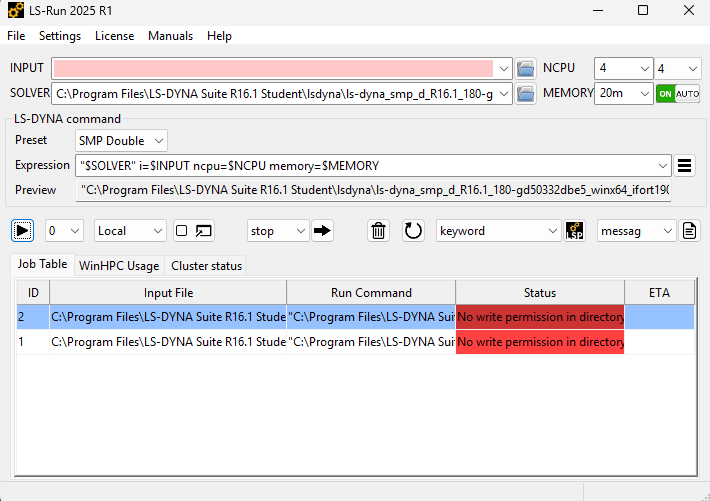Open the License menu
This screenshot has width=710, height=501.
click(115, 36)
